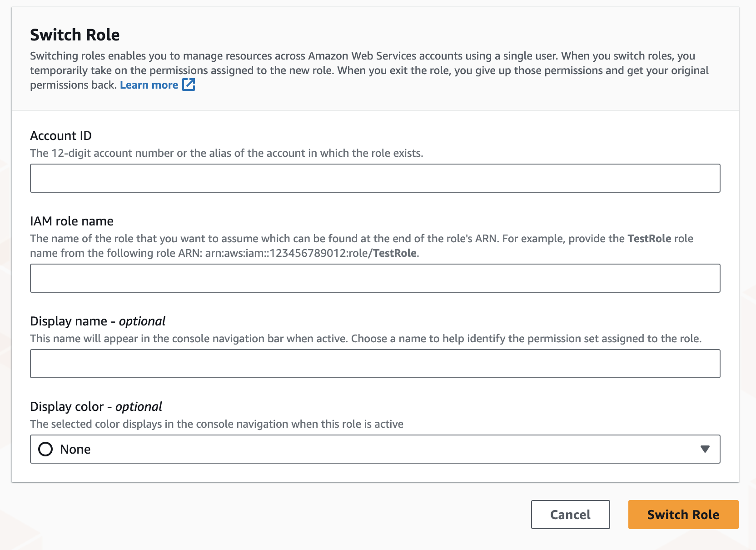Click the IAM role name label

pyautogui.click(x=72, y=221)
